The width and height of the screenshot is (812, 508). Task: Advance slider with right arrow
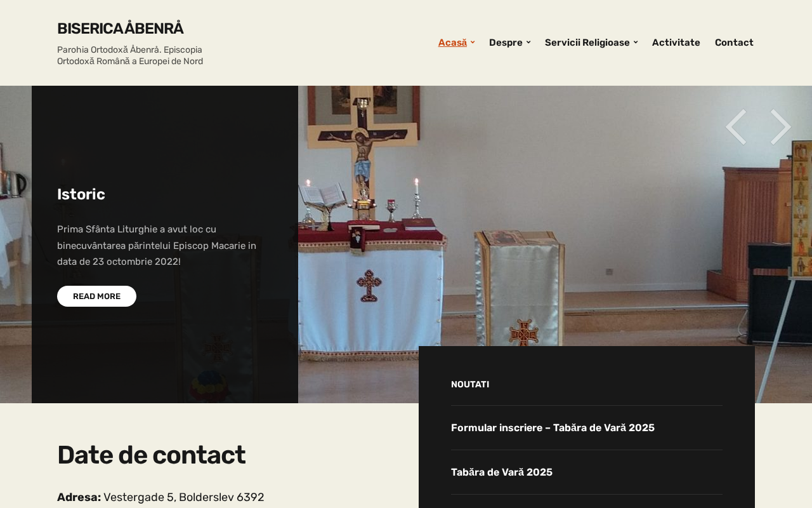pos(781,127)
